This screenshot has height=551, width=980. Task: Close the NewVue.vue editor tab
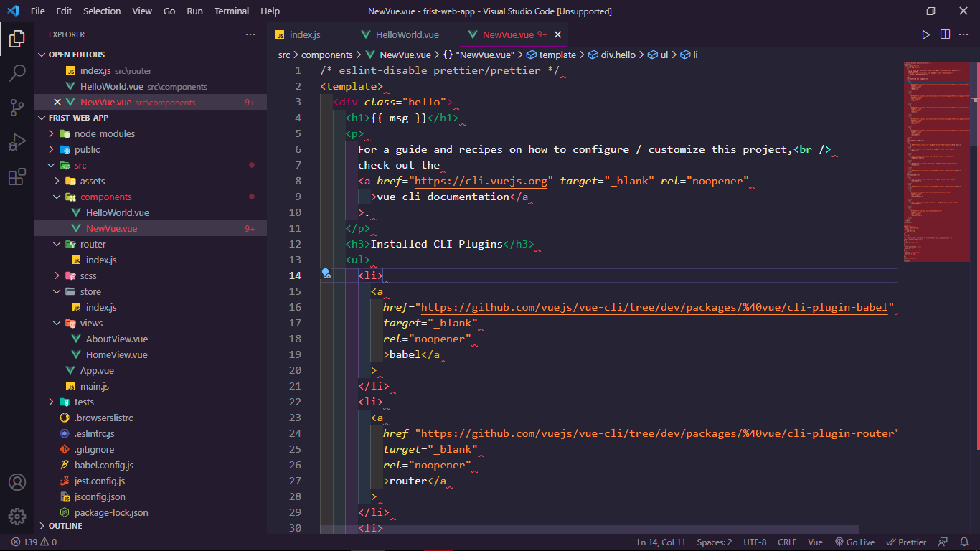(x=557, y=34)
